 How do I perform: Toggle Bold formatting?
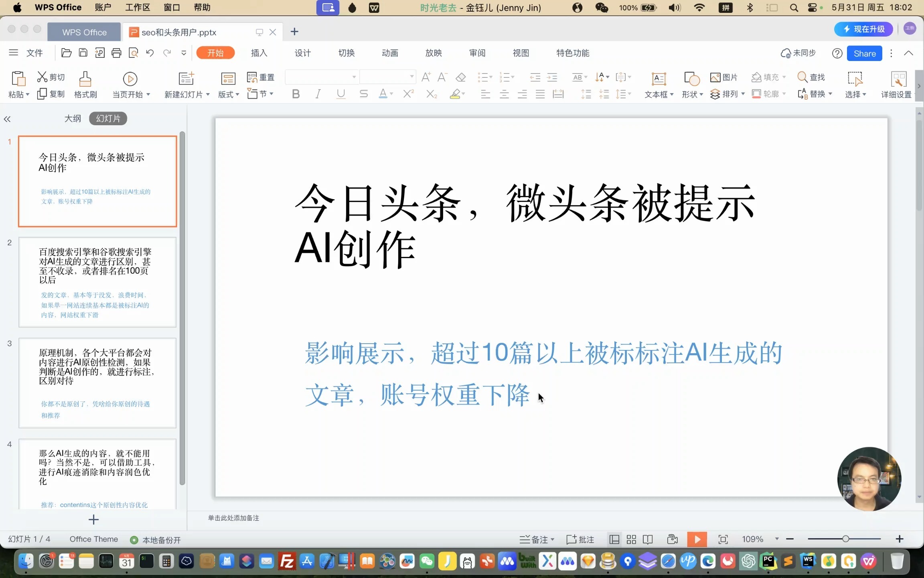(x=296, y=94)
